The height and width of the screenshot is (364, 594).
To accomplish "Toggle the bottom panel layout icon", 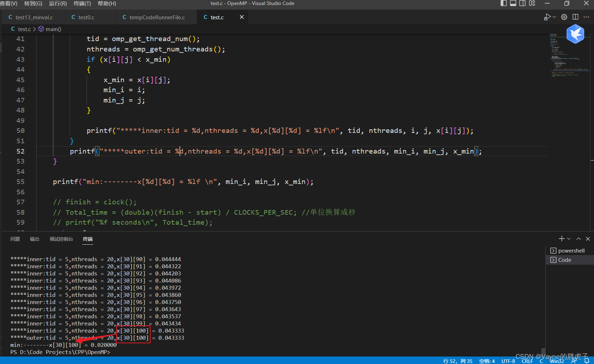I will [513, 3].
